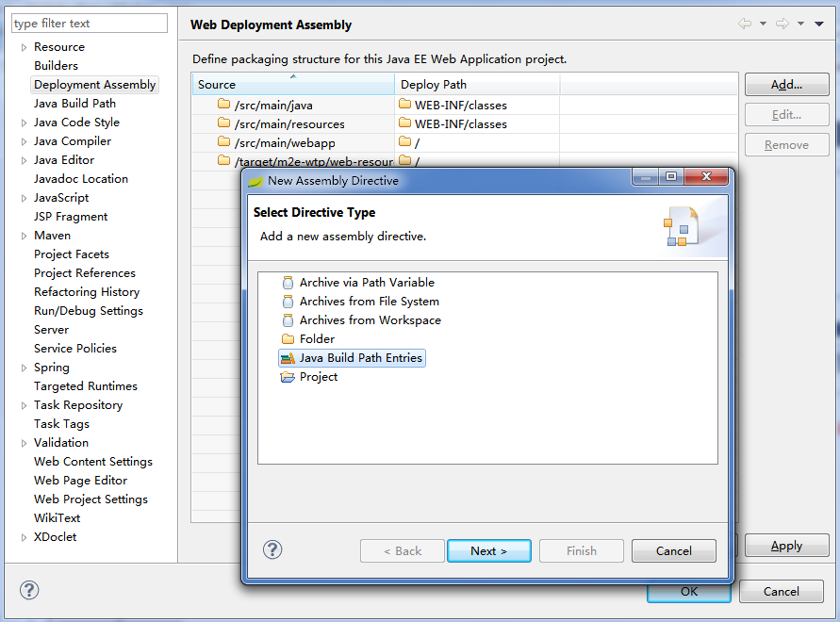The height and width of the screenshot is (622, 840).
Task: Click the /src/main/java folder icon
Action: tap(223, 105)
